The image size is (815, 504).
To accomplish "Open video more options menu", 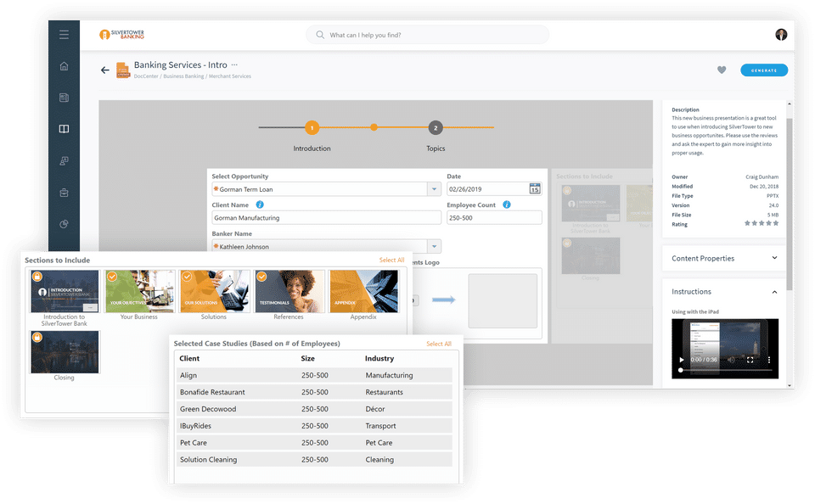I will pyautogui.click(x=769, y=360).
